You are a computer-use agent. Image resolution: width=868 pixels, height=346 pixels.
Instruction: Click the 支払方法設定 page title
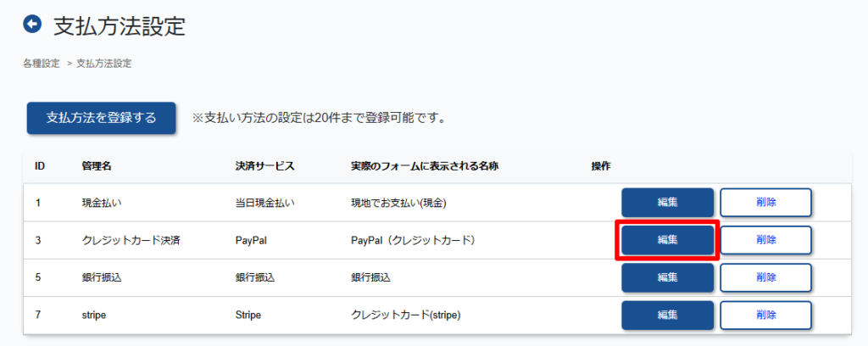point(119,26)
